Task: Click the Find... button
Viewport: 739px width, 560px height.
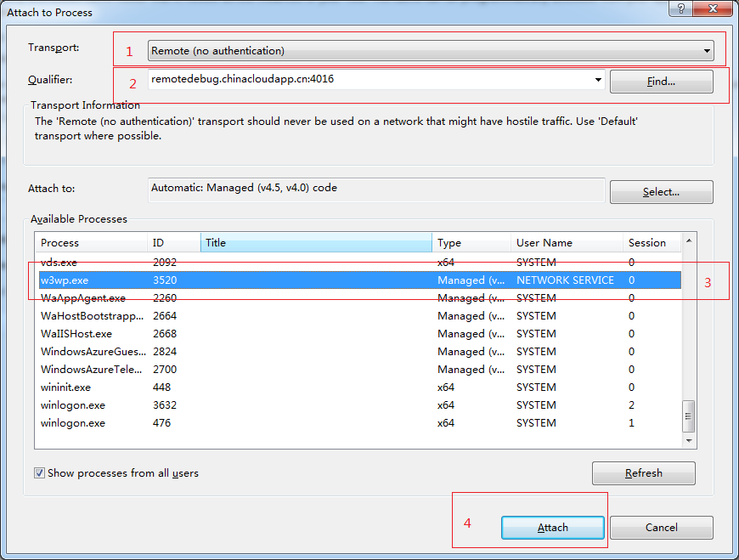Action: 661,82
